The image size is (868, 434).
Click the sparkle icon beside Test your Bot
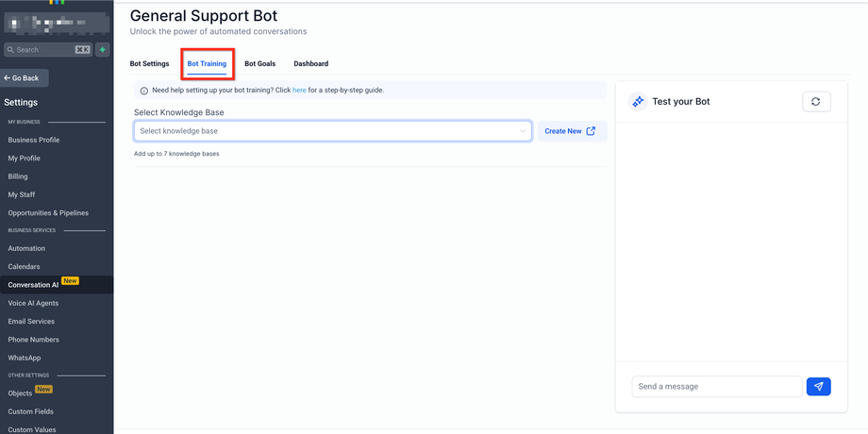[638, 102]
